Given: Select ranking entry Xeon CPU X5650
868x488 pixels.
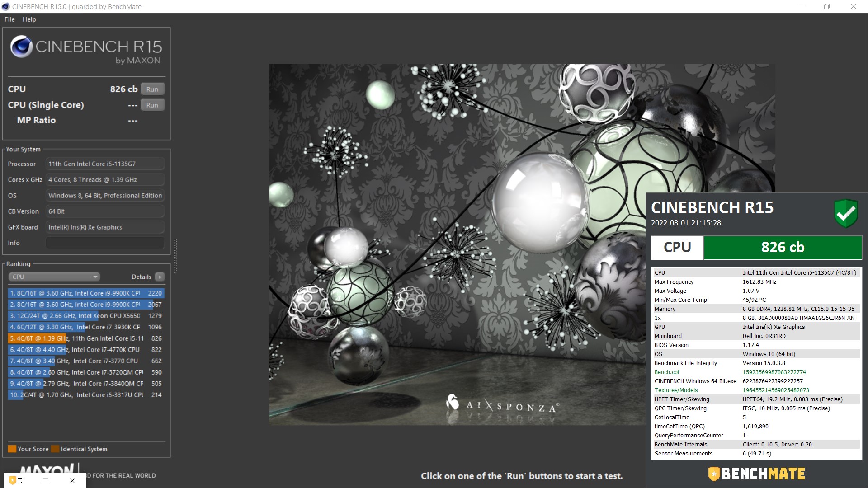Looking at the screenshot, I should (x=86, y=315).
